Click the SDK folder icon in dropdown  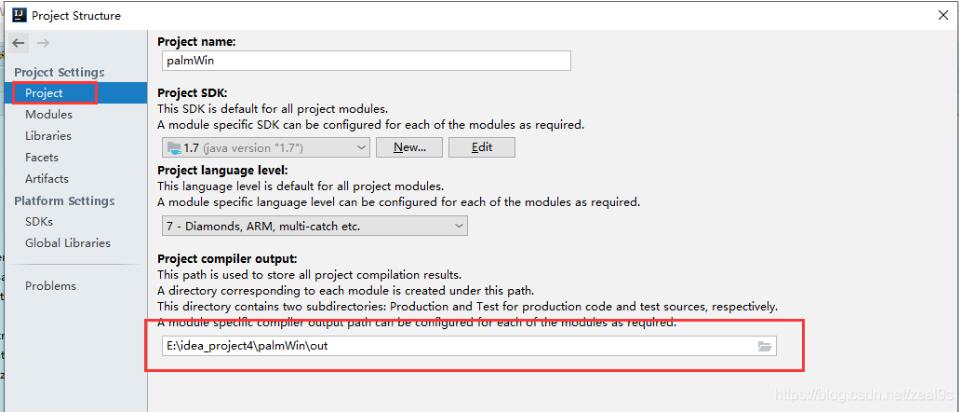coord(173,147)
